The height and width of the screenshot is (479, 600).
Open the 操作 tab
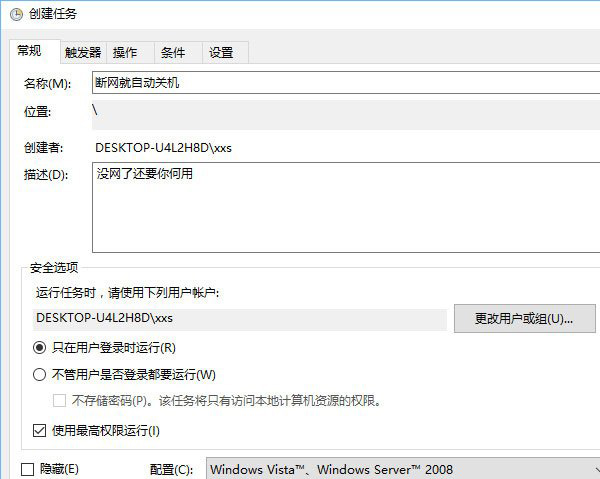(125, 53)
